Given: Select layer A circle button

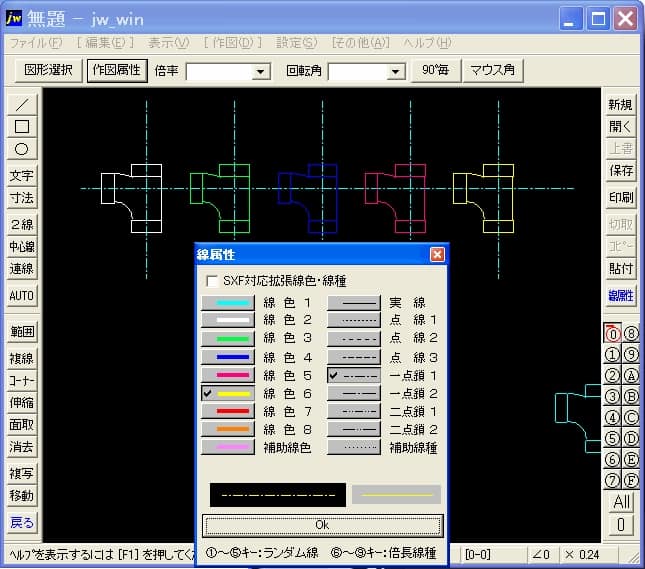Looking at the screenshot, I should point(631,375).
